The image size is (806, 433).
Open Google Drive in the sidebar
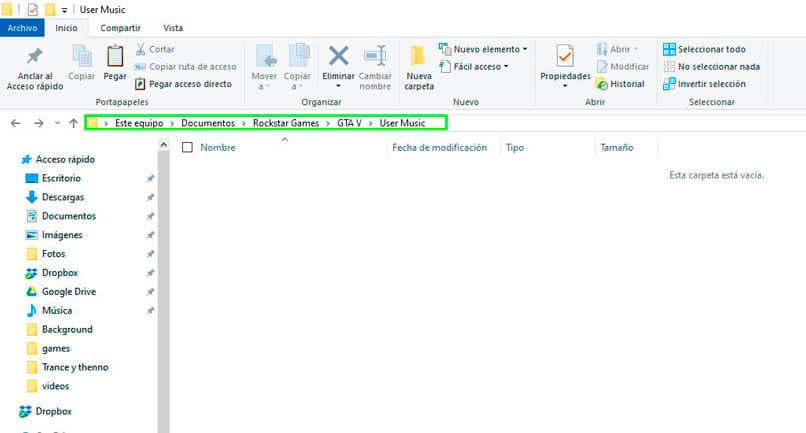[x=69, y=292]
